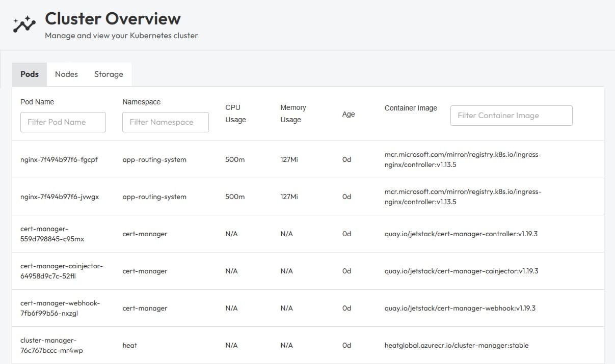This screenshot has width=615, height=364.
Task: Open the Storage tab
Action: tap(109, 74)
